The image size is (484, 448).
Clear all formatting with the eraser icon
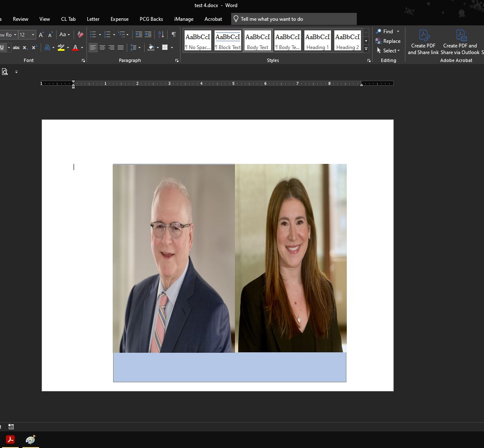pyautogui.click(x=81, y=35)
